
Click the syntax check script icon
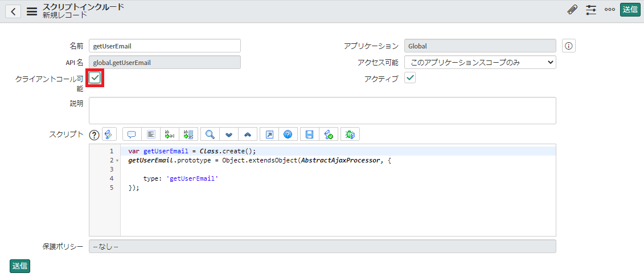[x=329, y=135]
